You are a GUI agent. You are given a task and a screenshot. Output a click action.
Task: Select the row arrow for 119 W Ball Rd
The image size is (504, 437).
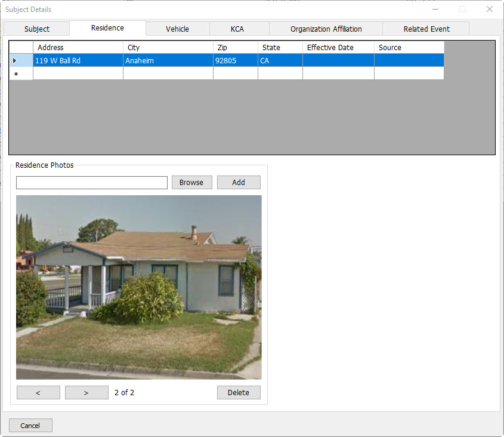point(16,60)
